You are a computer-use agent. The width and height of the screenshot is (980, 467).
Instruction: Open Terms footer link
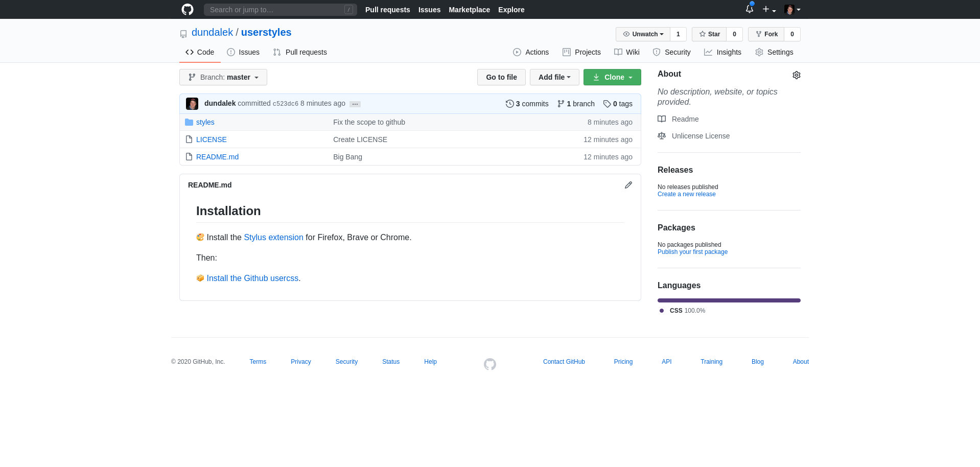pos(258,362)
